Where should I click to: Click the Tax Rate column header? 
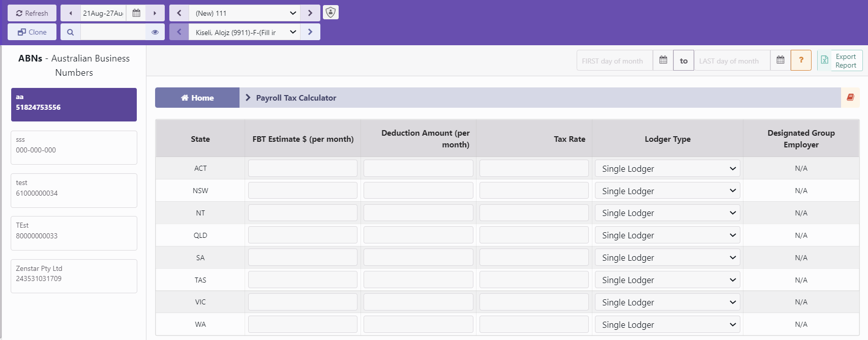534,139
